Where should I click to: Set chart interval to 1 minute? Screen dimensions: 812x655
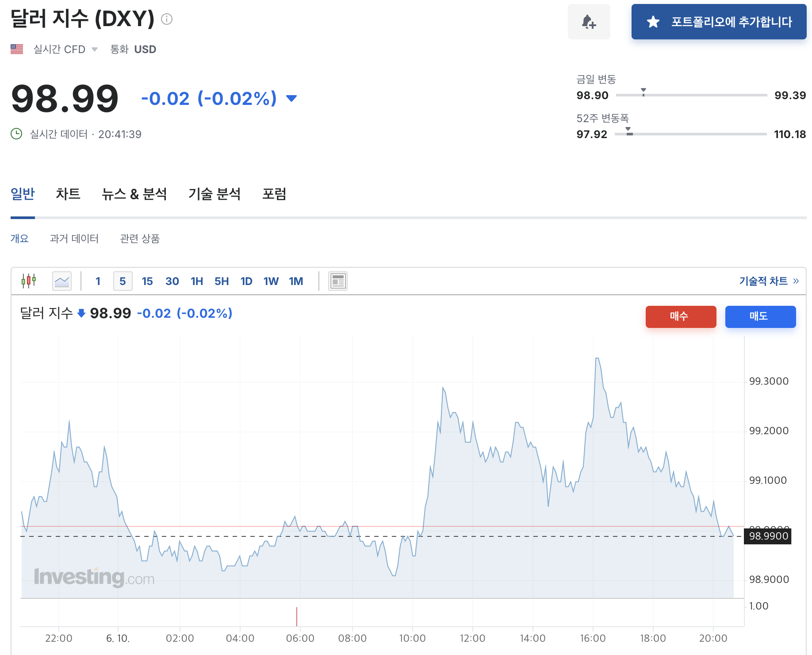coord(98,281)
